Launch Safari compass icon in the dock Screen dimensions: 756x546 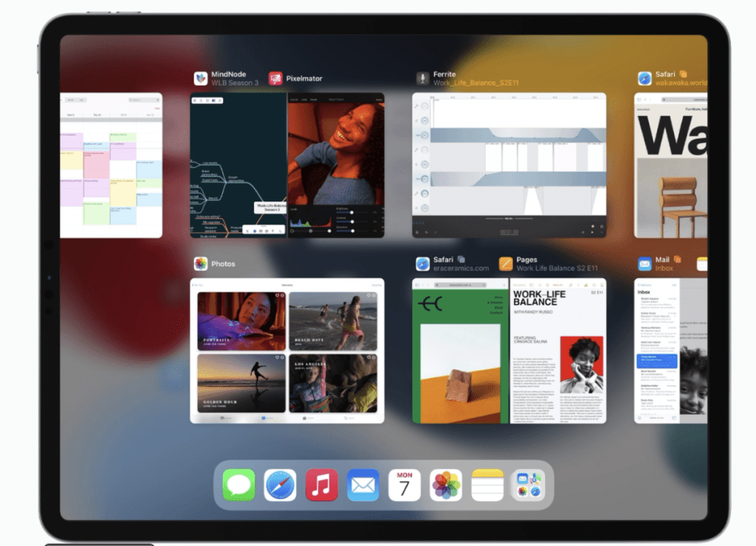point(281,485)
